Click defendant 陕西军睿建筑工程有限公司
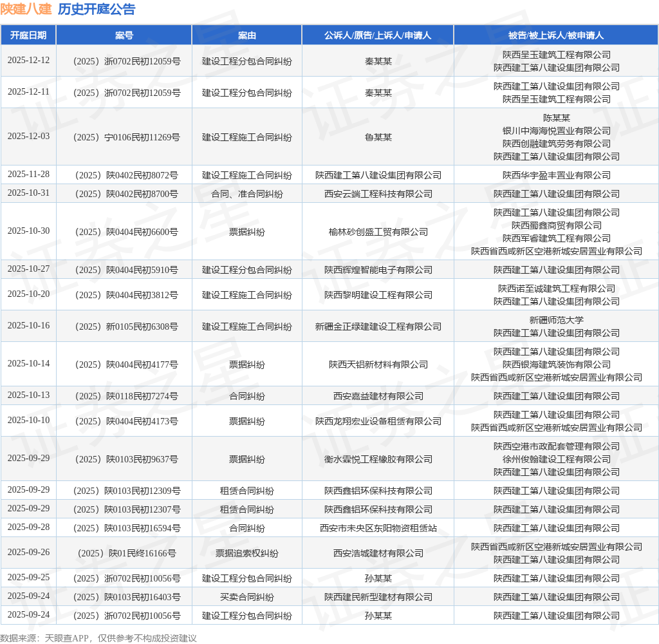Image resolution: width=659 pixels, height=644 pixels. coord(557,238)
